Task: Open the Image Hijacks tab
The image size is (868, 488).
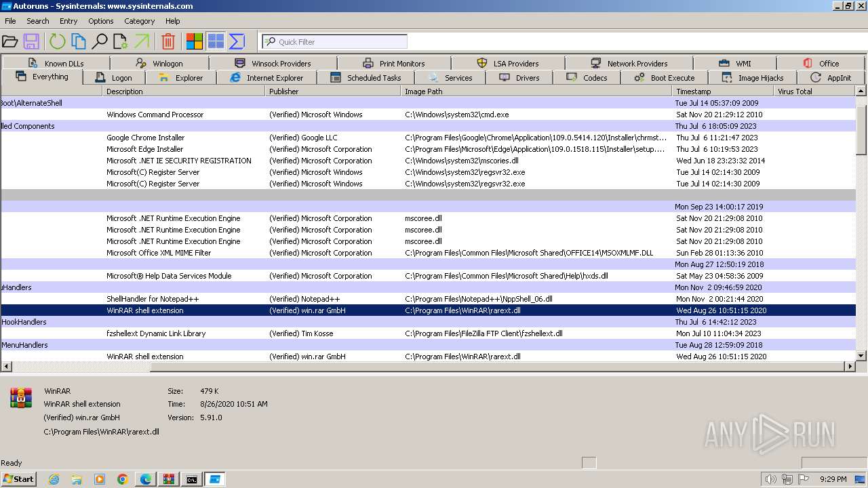Action: pyautogui.click(x=753, y=77)
